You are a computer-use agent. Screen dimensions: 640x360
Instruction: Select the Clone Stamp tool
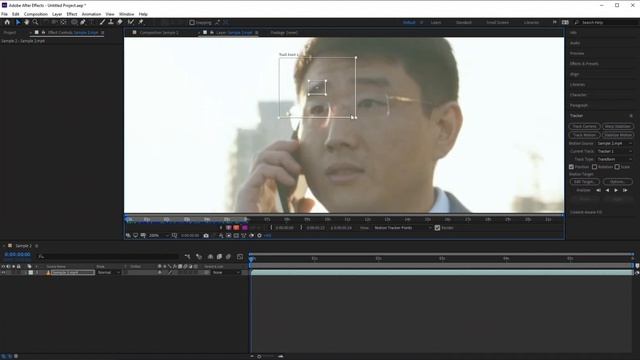point(111,22)
